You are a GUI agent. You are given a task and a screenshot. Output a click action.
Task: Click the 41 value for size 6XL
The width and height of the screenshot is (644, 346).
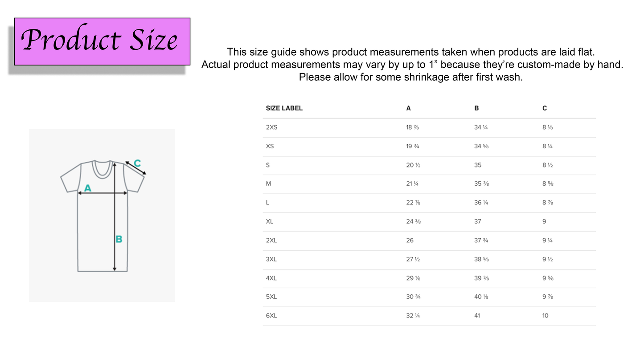pyautogui.click(x=478, y=316)
